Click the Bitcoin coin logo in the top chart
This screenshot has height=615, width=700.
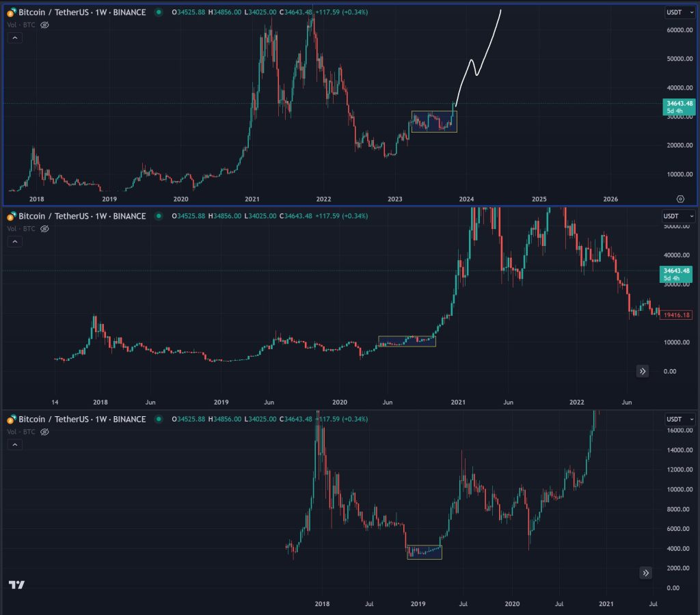pyautogui.click(x=11, y=12)
